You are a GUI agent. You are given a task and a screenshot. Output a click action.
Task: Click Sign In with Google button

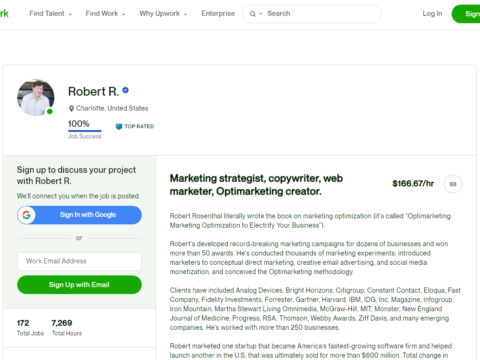[79, 215]
